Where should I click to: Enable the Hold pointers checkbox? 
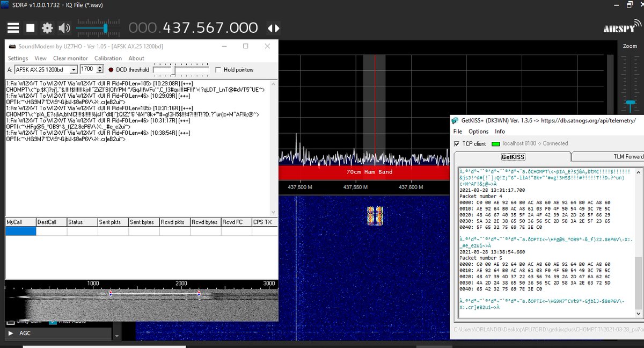(218, 70)
